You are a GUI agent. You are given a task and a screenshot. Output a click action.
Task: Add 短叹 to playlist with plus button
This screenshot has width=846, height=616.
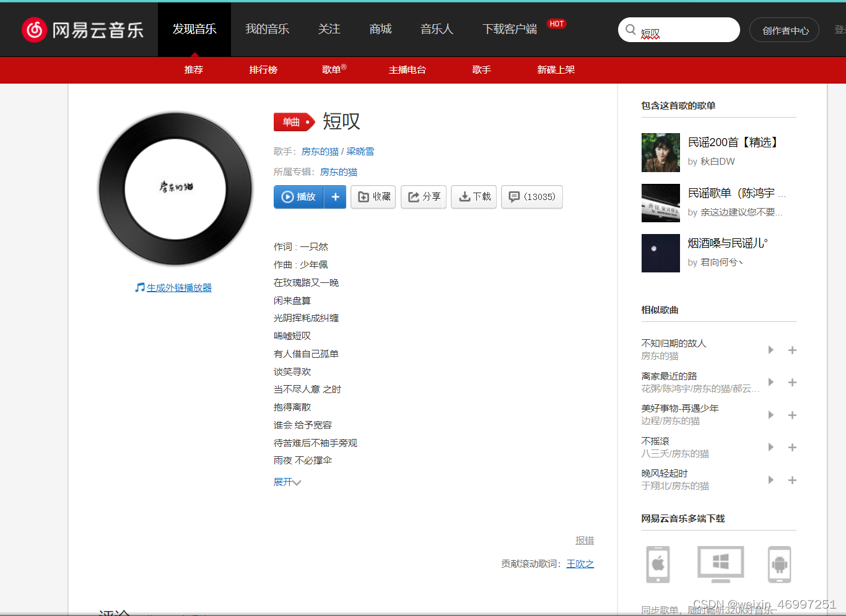tap(335, 197)
